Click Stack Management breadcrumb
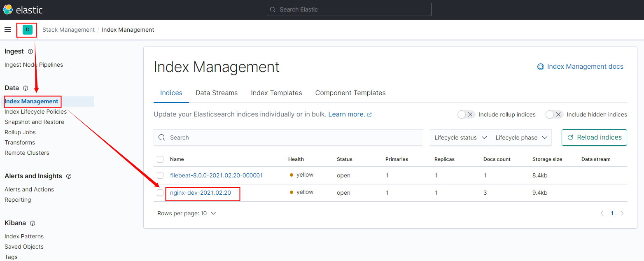644x261 pixels. tap(68, 30)
